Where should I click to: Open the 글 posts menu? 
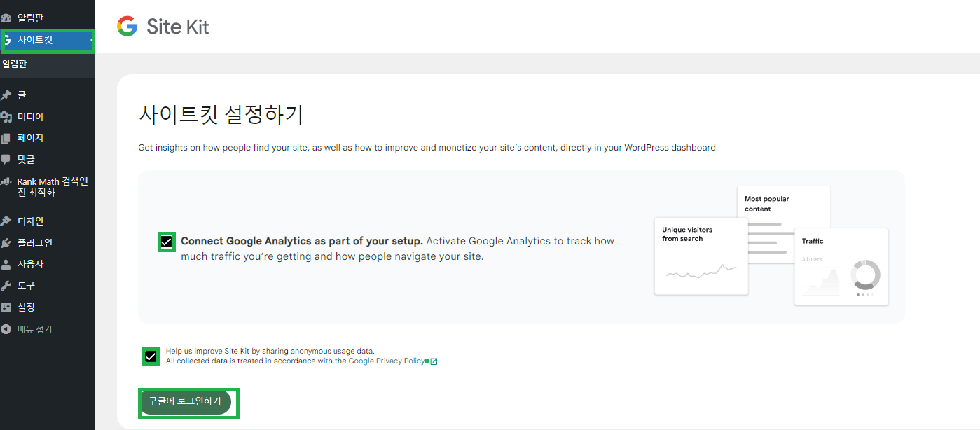48,95
